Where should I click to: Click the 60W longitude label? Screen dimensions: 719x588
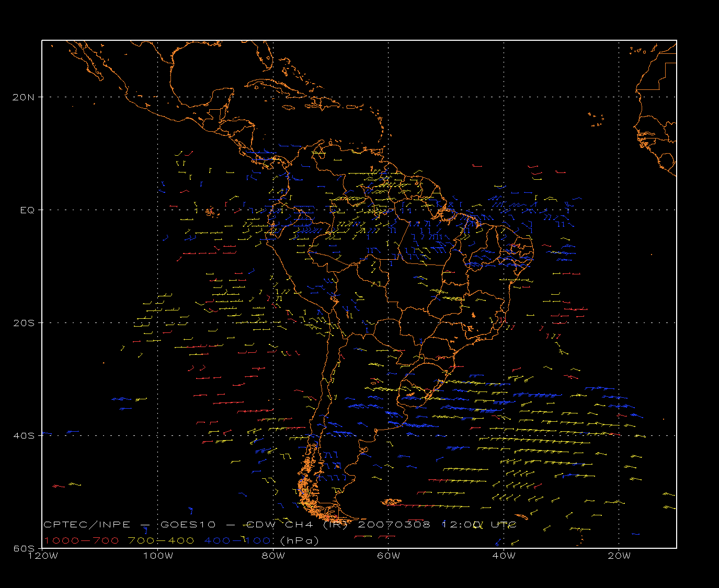(388, 556)
